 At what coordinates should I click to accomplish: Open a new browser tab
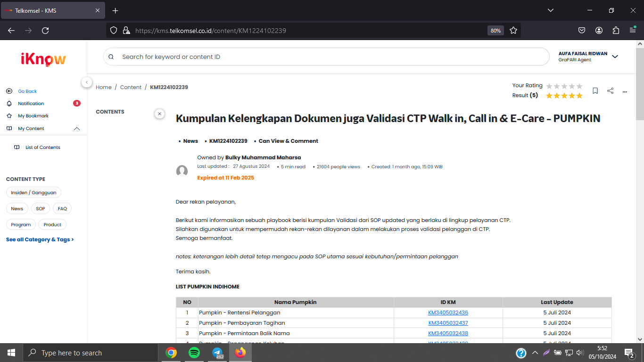115,10
